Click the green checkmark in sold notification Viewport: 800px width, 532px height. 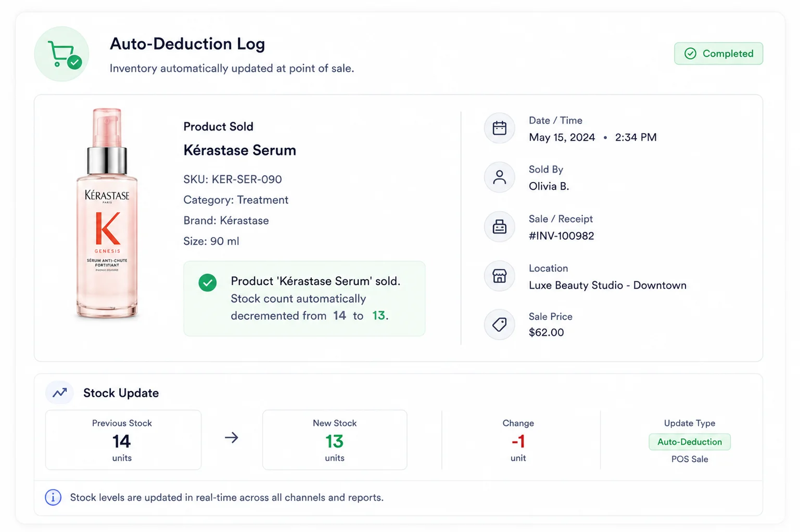point(208,283)
